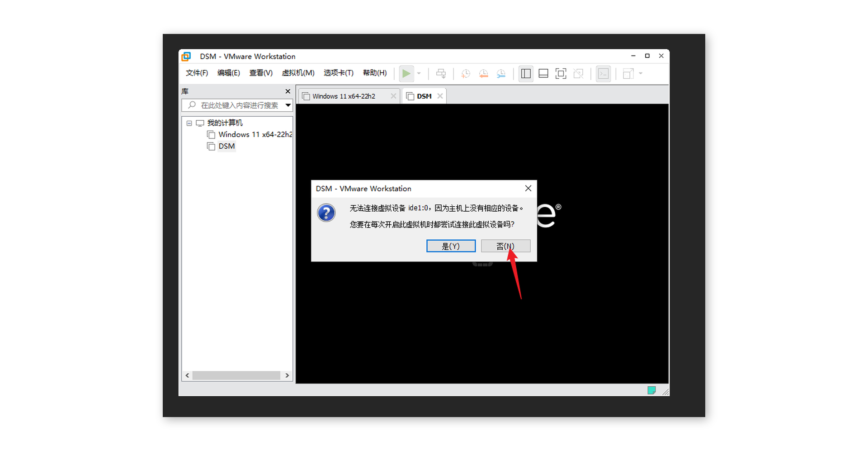Revert to snapshot using orange arrow icon
This screenshot has width=868, height=451.
pos(483,73)
